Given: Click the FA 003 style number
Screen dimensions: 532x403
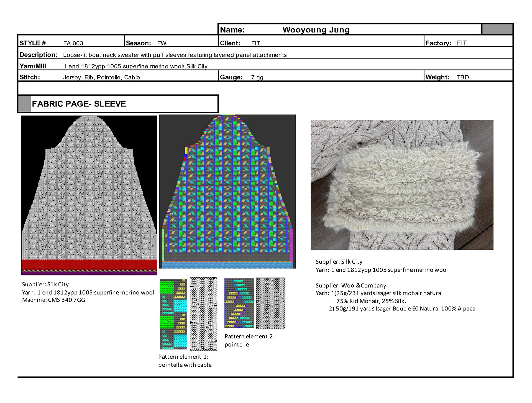Looking at the screenshot, I should coord(73,43).
